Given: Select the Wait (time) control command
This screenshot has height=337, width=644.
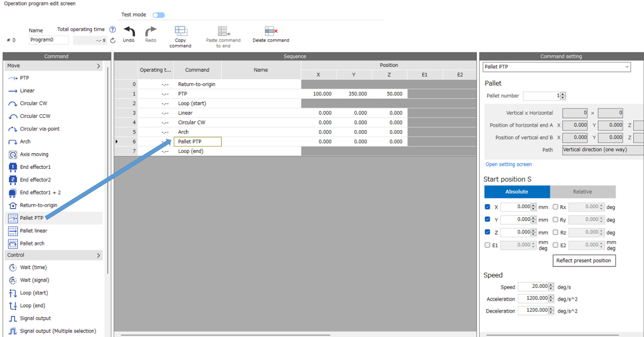Looking at the screenshot, I should click(13, 268).
